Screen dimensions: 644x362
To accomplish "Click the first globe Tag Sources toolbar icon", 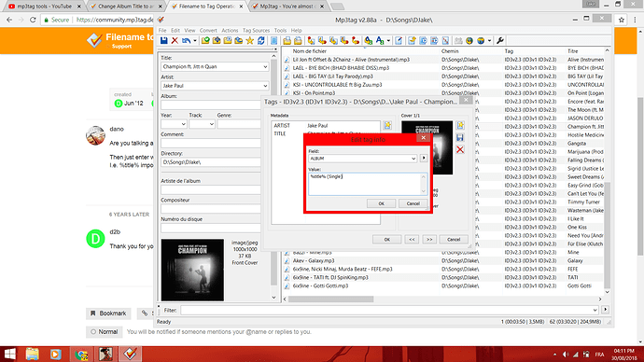I will pos(469,41).
